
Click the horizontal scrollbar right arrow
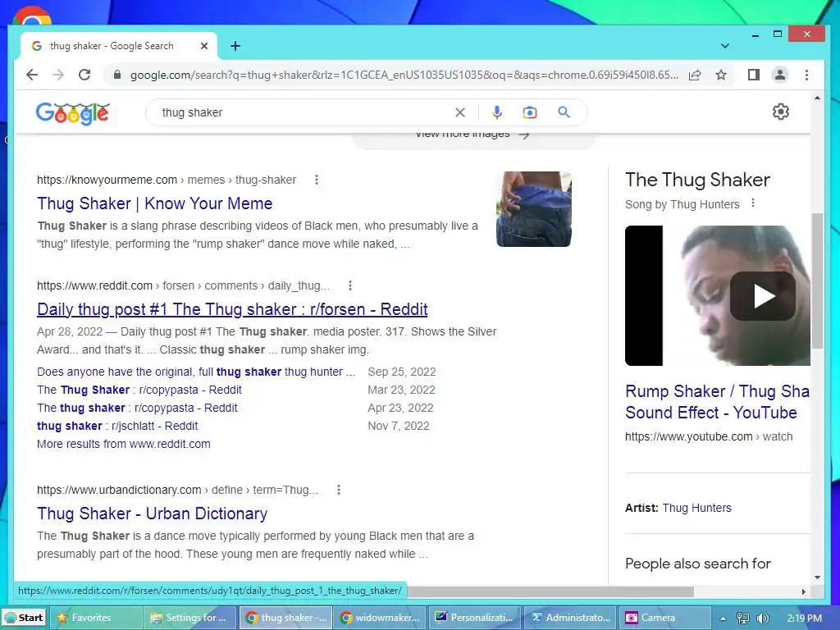(x=804, y=592)
